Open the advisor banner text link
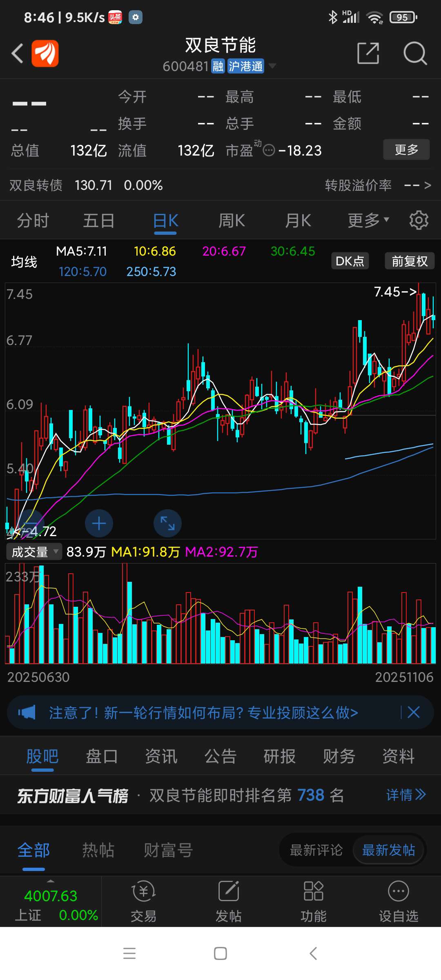Viewport: 441px width, 980px height. click(203, 713)
